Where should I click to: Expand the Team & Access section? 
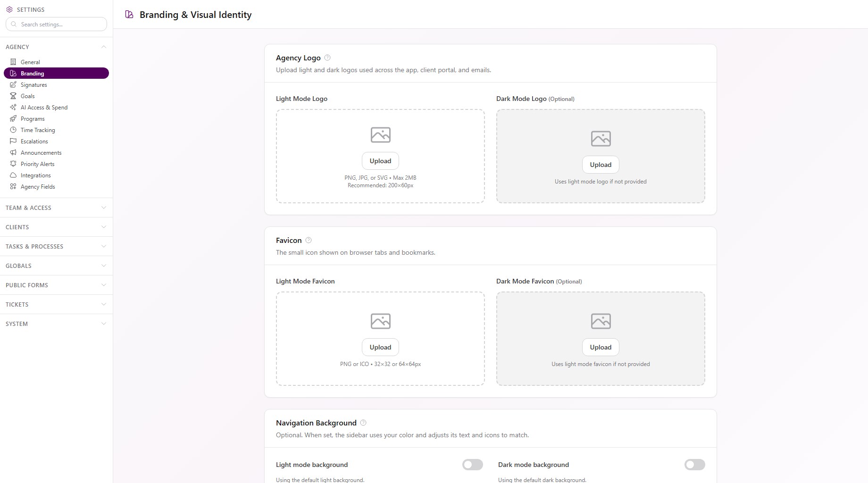(x=56, y=208)
